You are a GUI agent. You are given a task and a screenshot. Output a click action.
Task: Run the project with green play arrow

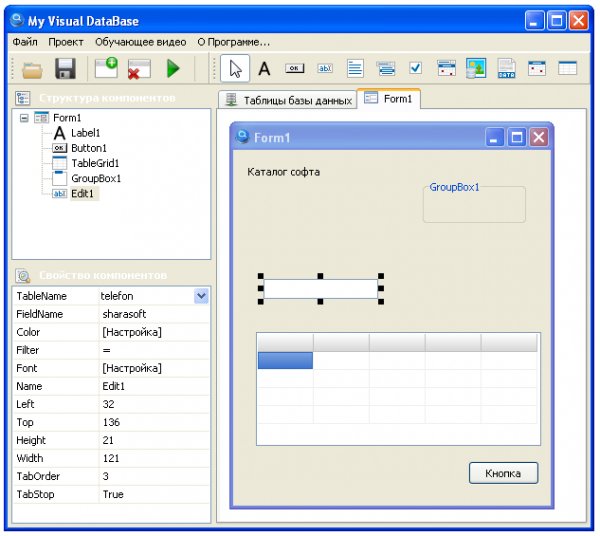(173, 69)
